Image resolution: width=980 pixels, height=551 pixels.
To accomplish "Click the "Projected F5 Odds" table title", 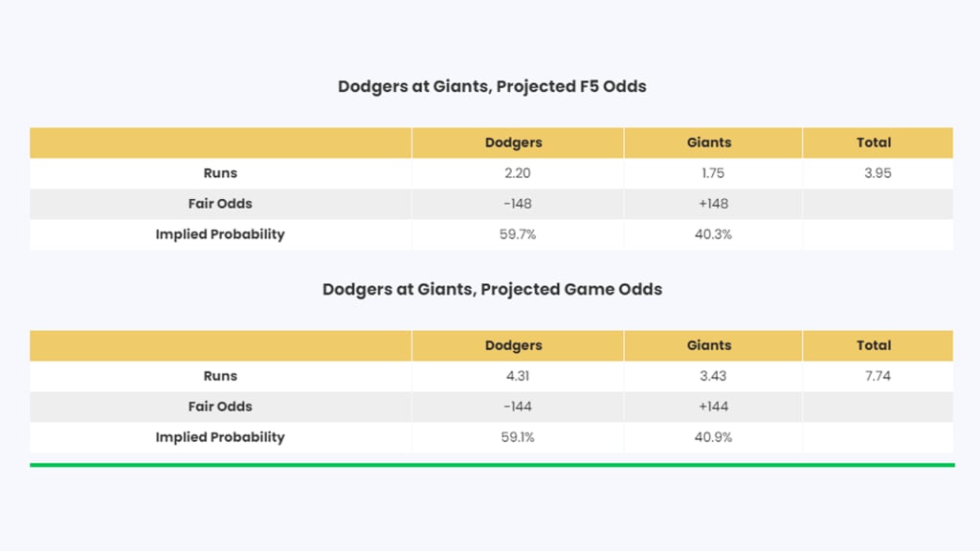I will coord(492,86).
